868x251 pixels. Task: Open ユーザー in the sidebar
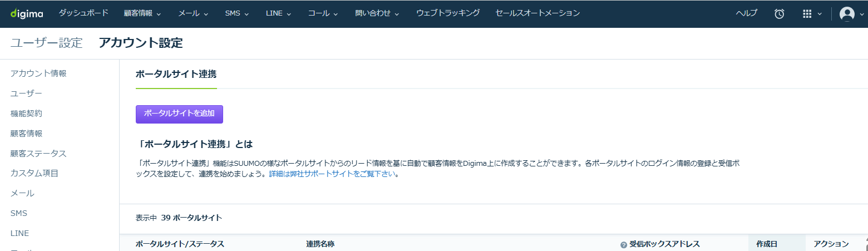[26, 93]
